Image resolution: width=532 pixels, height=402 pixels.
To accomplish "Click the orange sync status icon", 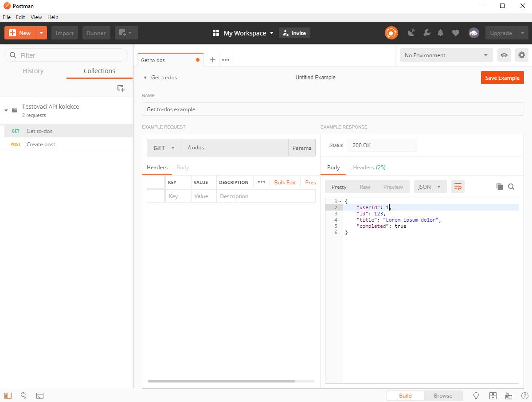I will click(391, 33).
